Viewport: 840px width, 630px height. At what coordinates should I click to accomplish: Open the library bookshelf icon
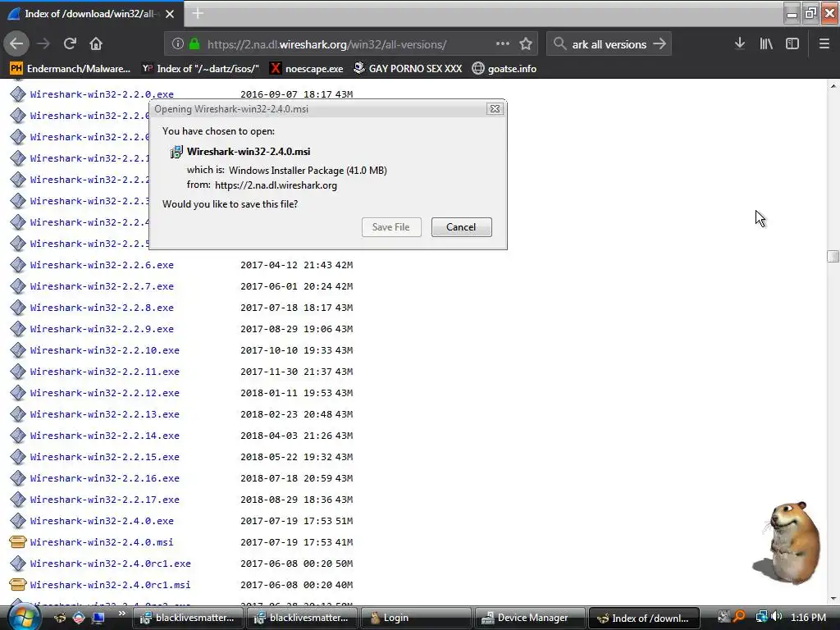pos(766,44)
